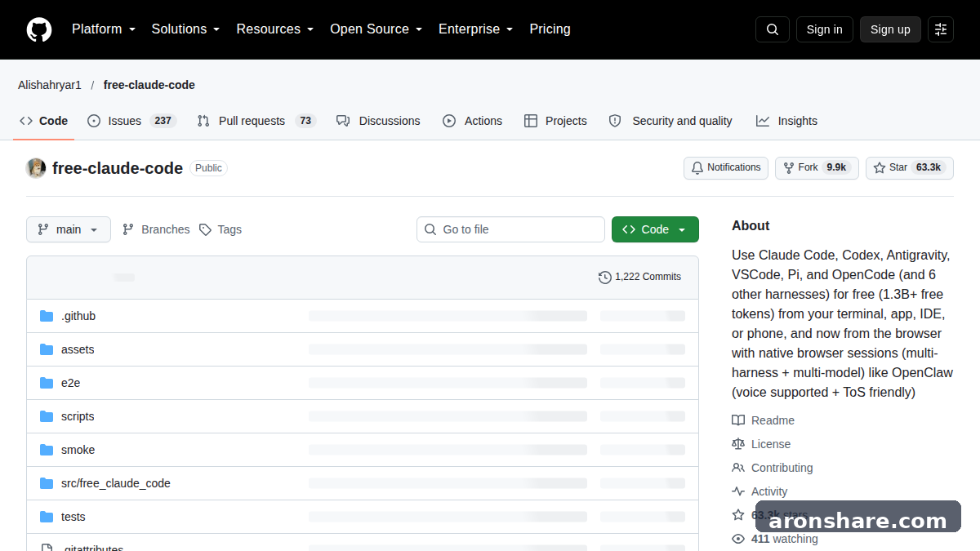Star the repository
Screen dimensions: 980x551
[910, 167]
